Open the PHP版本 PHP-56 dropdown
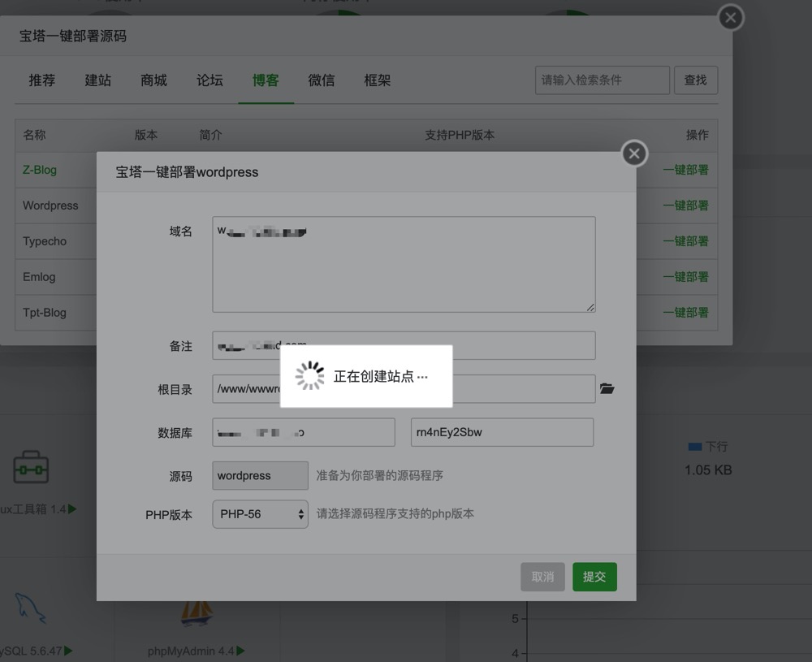This screenshot has width=812, height=662. click(260, 514)
